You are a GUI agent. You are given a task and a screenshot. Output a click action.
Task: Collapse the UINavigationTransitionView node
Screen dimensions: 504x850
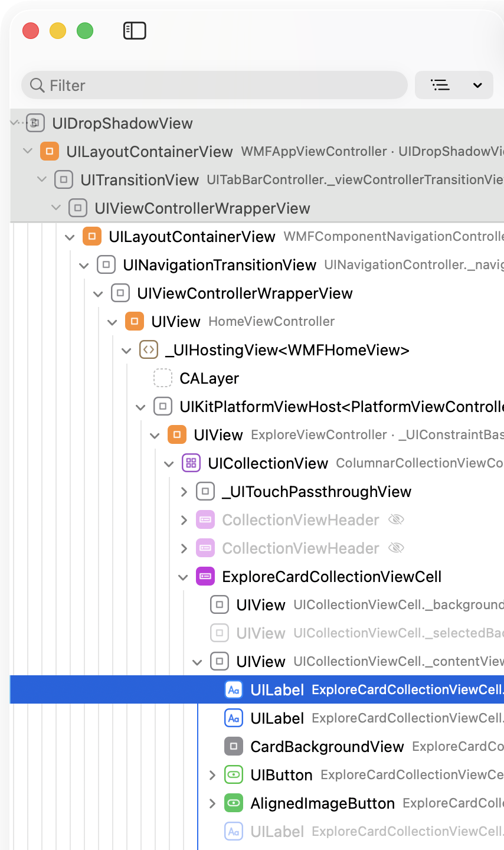(x=84, y=265)
